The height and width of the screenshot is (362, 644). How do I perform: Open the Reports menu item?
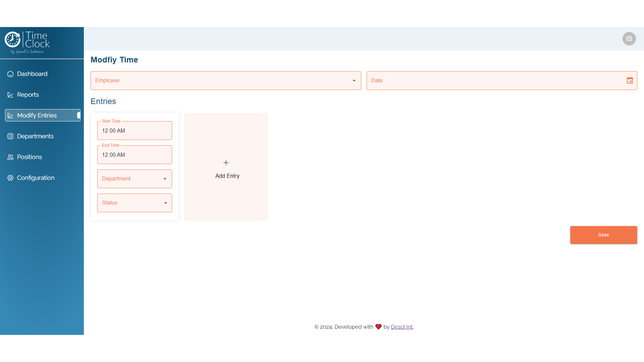(x=28, y=95)
